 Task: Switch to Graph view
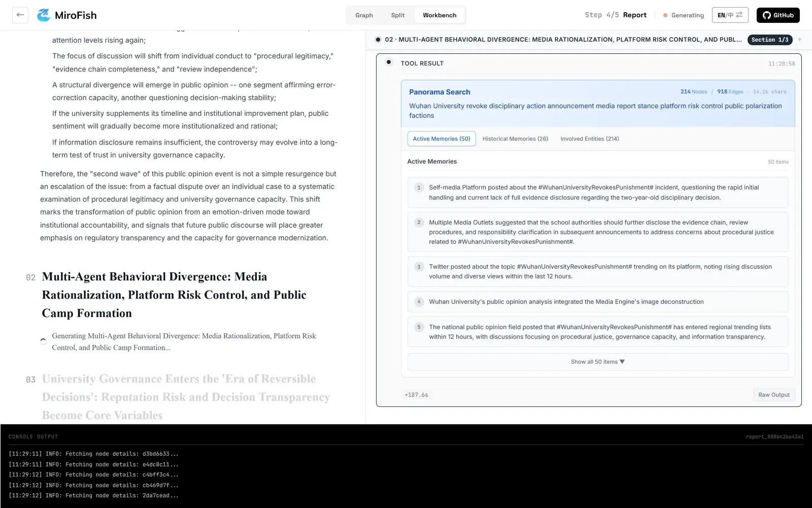click(x=364, y=15)
